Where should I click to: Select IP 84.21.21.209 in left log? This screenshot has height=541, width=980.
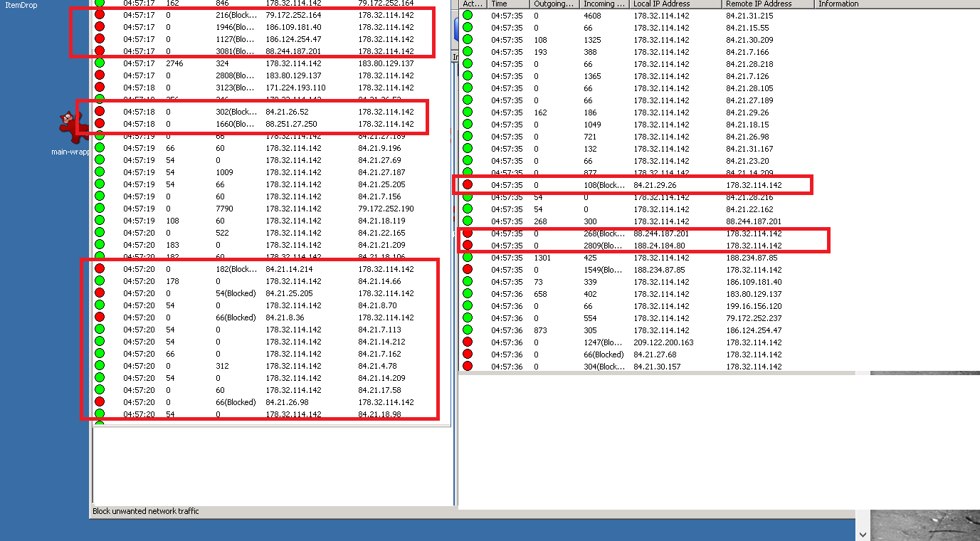[381, 245]
